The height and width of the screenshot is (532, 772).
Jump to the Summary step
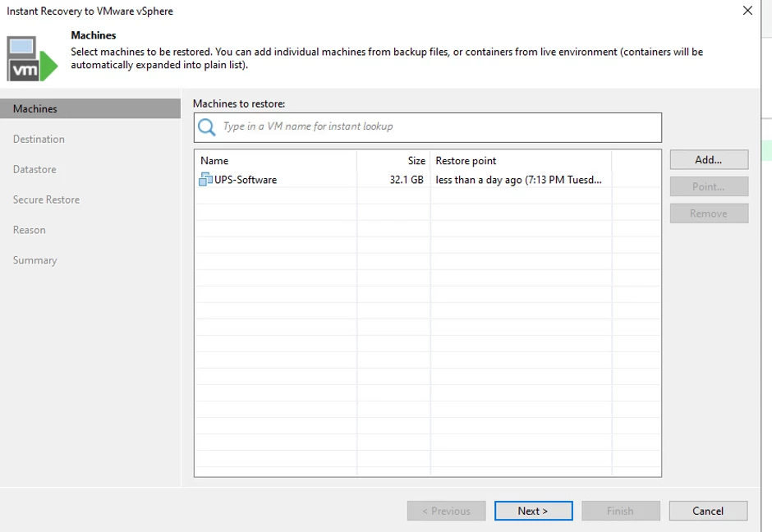pyautogui.click(x=35, y=260)
